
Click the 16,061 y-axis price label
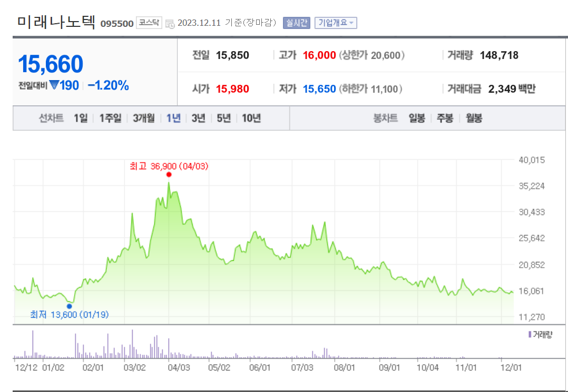click(532, 291)
